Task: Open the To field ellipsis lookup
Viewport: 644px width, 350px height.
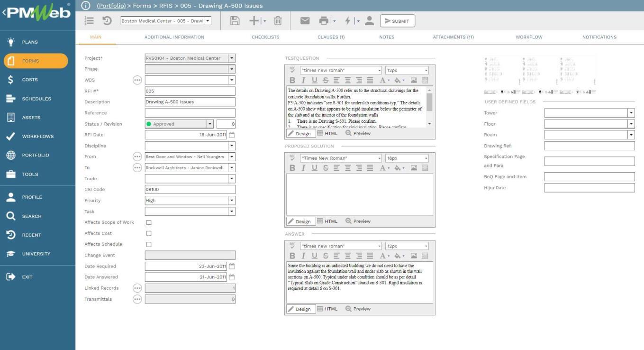Action: 137,167
